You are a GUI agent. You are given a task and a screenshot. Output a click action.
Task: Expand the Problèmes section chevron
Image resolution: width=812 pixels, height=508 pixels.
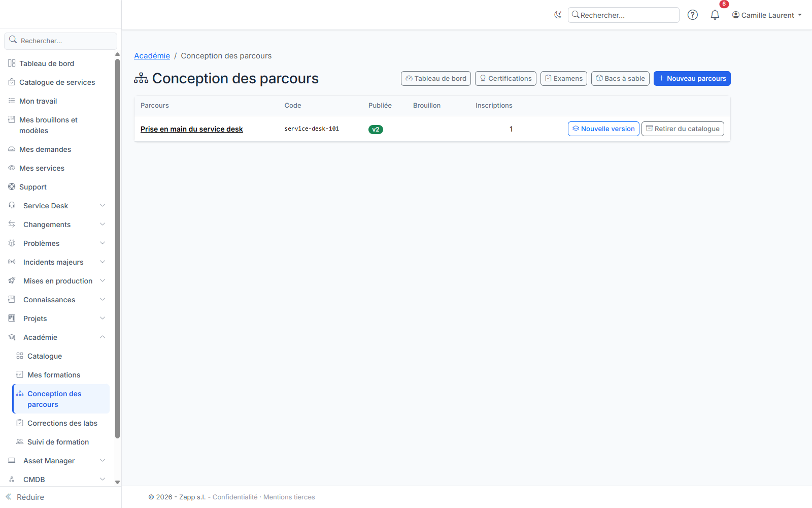coord(103,243)
